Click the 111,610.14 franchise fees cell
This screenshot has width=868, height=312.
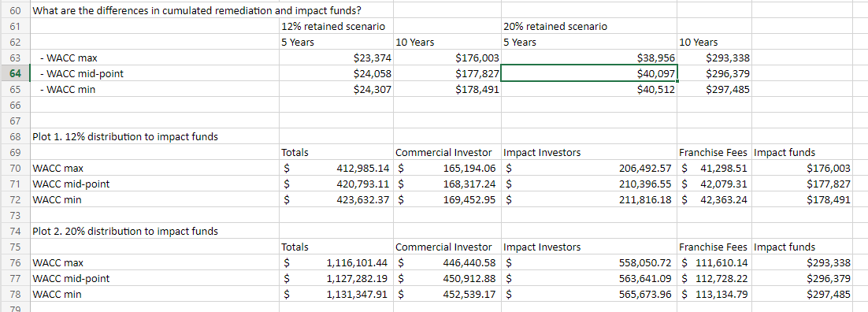[x=714, y=262]
